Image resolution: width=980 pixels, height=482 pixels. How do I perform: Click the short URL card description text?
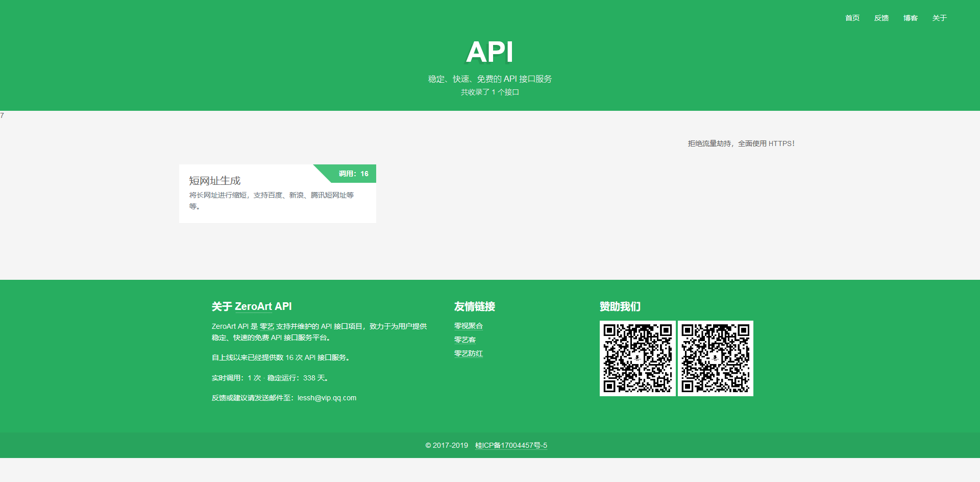(x=271, y=196)
